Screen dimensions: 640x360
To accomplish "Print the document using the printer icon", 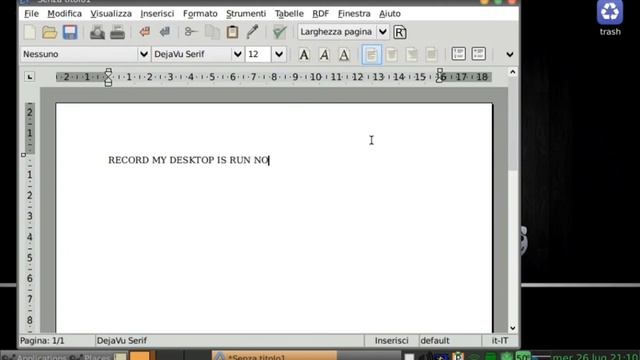I will (x=118, y=32).
